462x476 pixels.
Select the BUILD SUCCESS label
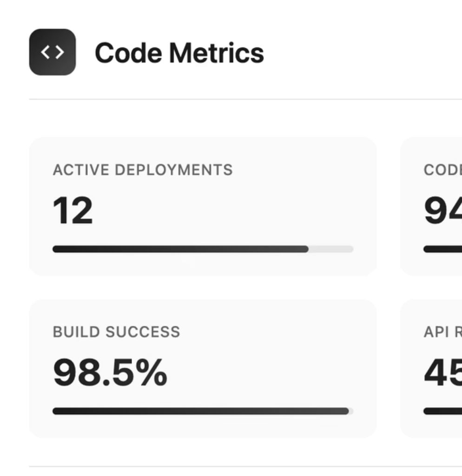pyautogui.click(x=116, y=332)
